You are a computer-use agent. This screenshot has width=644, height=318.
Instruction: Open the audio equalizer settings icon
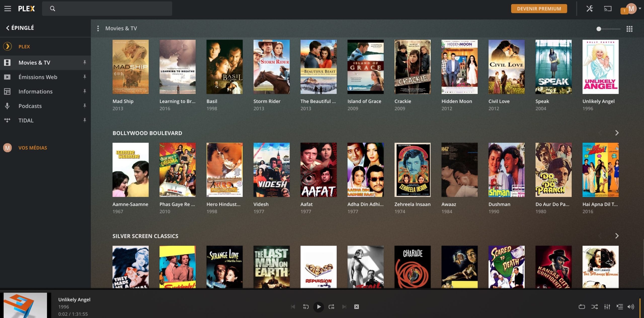click(607, 306)
